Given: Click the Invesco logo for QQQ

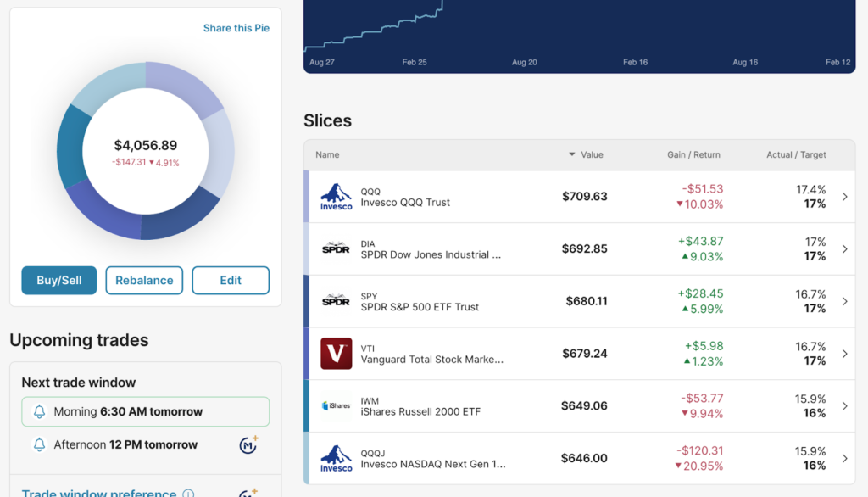Looking at the screenshot, I should [x=337, y=197].
